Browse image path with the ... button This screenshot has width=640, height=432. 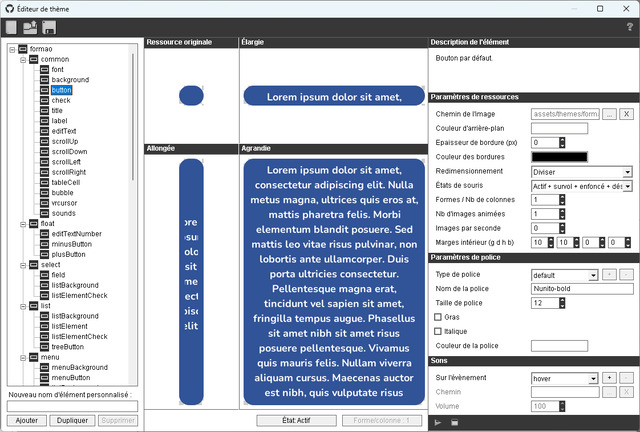click(x=609, y=114)
